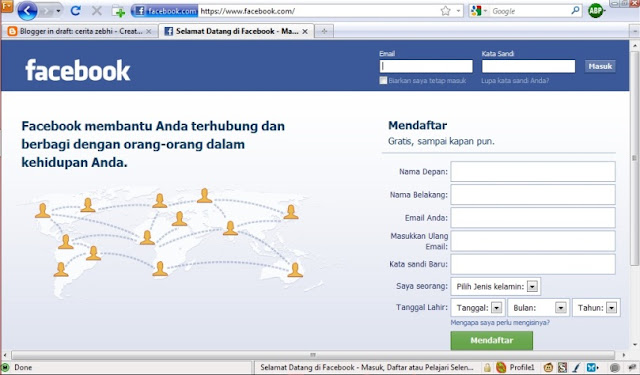Click the Nama Belakang input field
The width and height of the screenshot is (640, 375).
(x=533, y=195)
